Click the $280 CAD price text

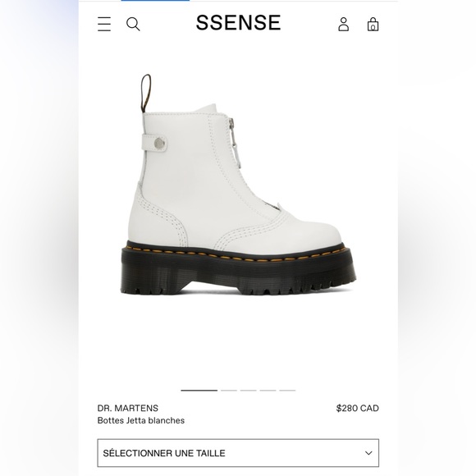357,408
